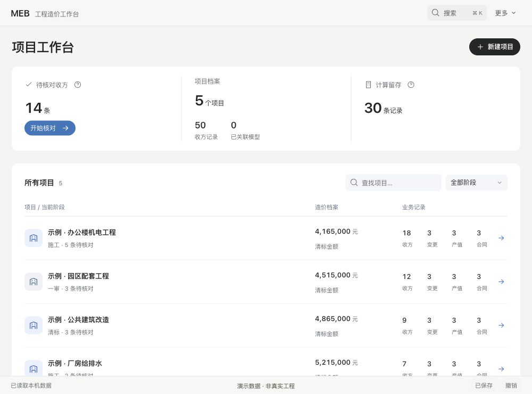Screen dimensions: 532x394
Task: Click the help icon beside 待核对收方
Action: (x=78, y=85)
